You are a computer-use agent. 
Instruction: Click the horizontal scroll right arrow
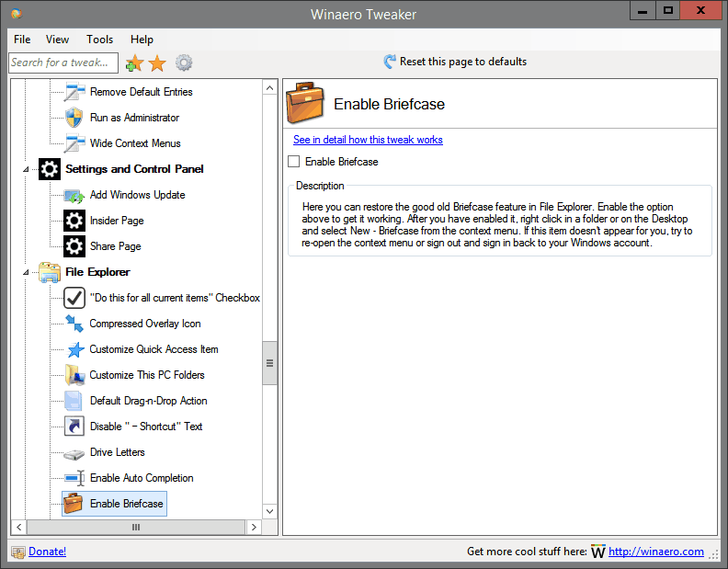pyautogui.click(x=254, y=528)
